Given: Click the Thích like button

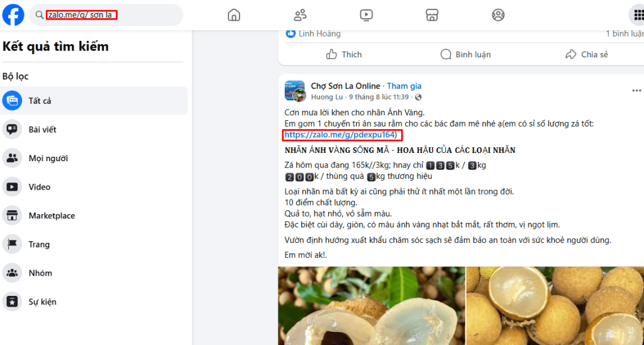Looking at the screenshot, I should click(344, 54).
